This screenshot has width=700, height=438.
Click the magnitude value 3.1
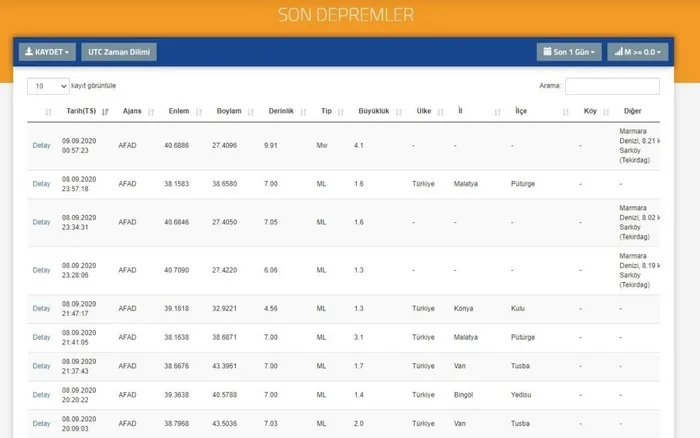pos(359,338)
